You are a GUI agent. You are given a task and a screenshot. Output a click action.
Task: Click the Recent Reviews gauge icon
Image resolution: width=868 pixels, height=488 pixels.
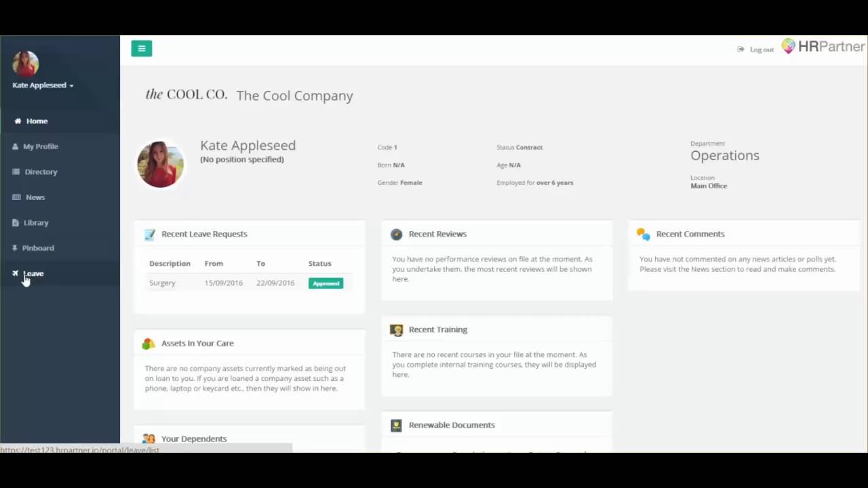click(397, 235)
